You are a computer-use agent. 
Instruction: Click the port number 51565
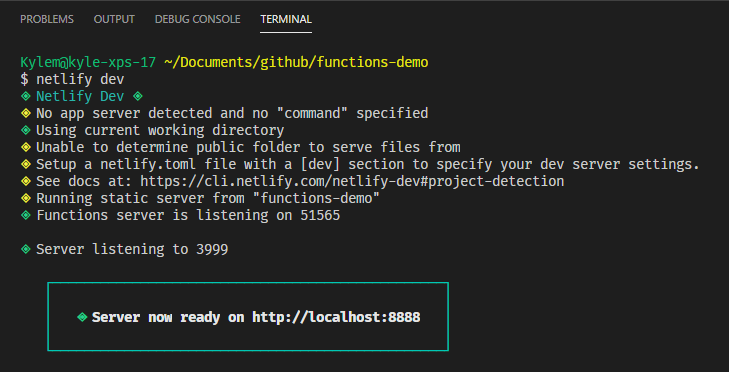(x=320, y=215)
